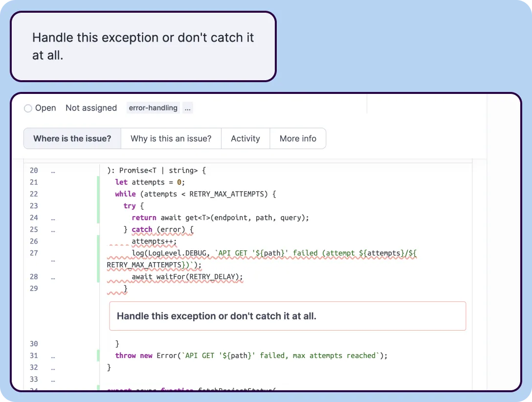Image resolution: width=532 pixels, height=402 pixels.
Task: Click SCM ellipsis on line 25
Action: [x=53, y=231]
